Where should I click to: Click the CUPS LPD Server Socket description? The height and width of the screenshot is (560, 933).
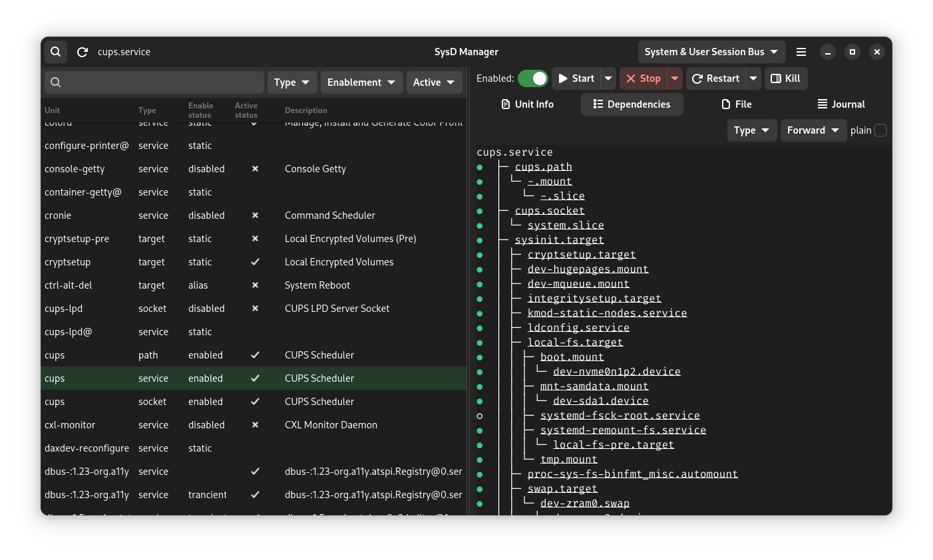[x=337, y=309]
